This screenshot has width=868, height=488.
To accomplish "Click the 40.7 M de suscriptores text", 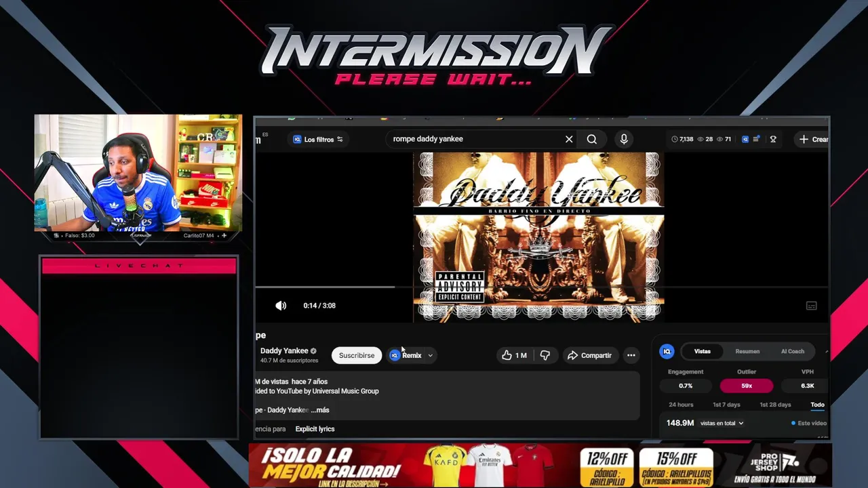I will [x=289, y=361].
